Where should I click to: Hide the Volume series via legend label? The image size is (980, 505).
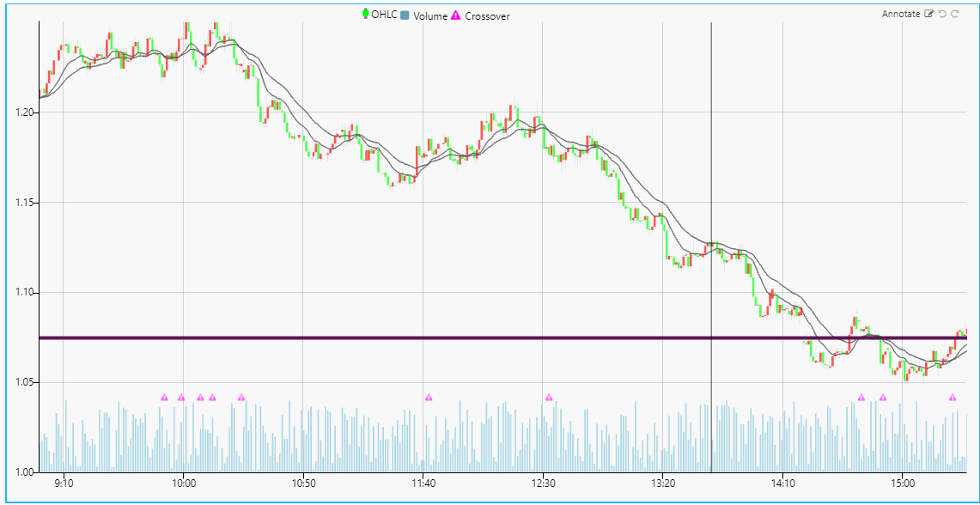(x=430, y=15)
